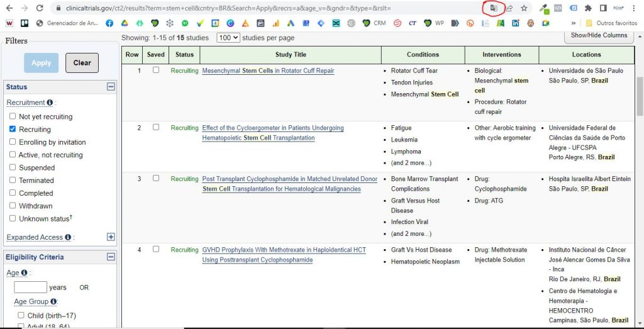Check Enrolling by invitation filter

13,142
